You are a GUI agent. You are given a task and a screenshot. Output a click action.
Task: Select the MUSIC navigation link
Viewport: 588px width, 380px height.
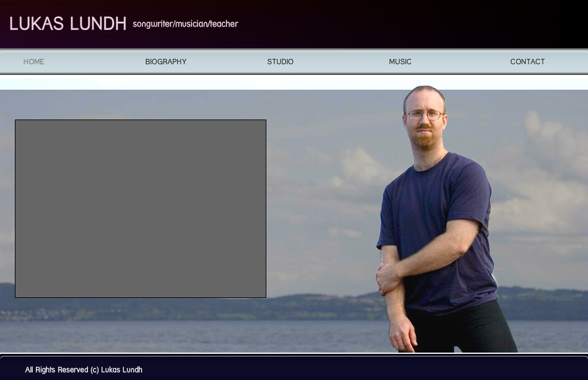[x=400, y=61]
